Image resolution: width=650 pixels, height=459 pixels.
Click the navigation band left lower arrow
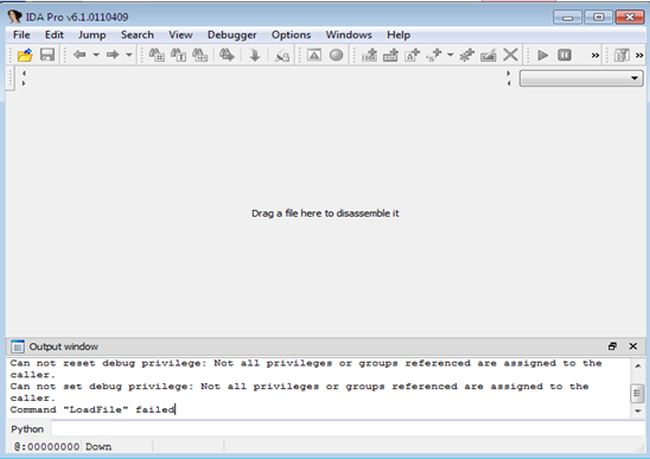pos(24,83)
